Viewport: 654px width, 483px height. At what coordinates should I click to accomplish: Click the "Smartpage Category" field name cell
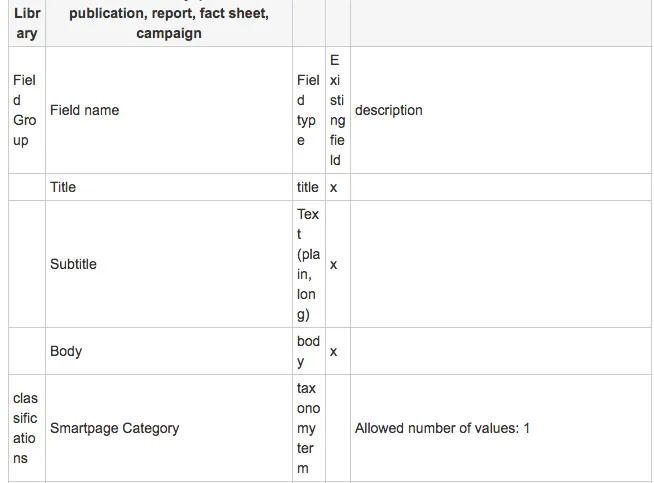tap(115, 428)
